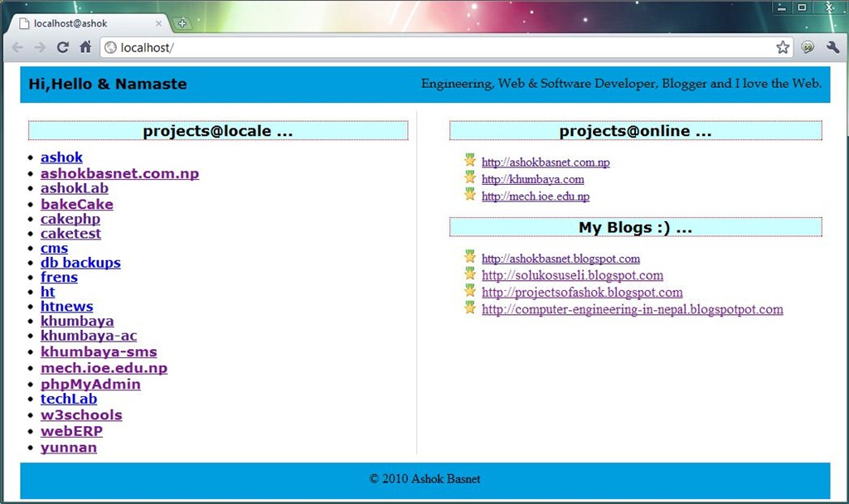Click the star icon beside http://khumbaya.com

pyautogui.click(x=470, y=178)
